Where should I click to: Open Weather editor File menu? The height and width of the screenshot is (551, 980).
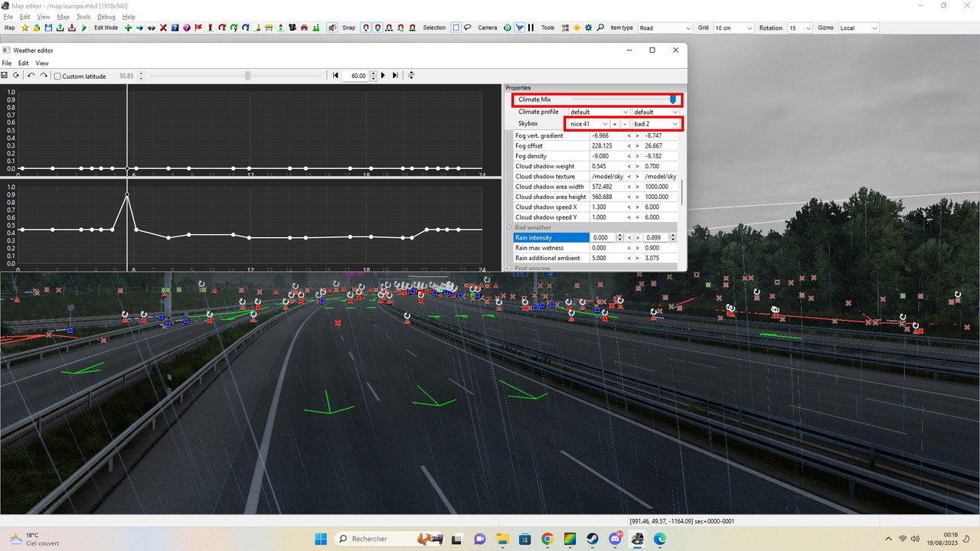(x=6, y=64)
